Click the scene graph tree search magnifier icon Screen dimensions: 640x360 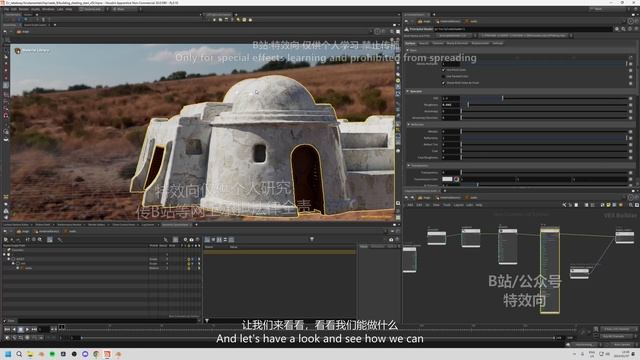click(x=40, y=240)
